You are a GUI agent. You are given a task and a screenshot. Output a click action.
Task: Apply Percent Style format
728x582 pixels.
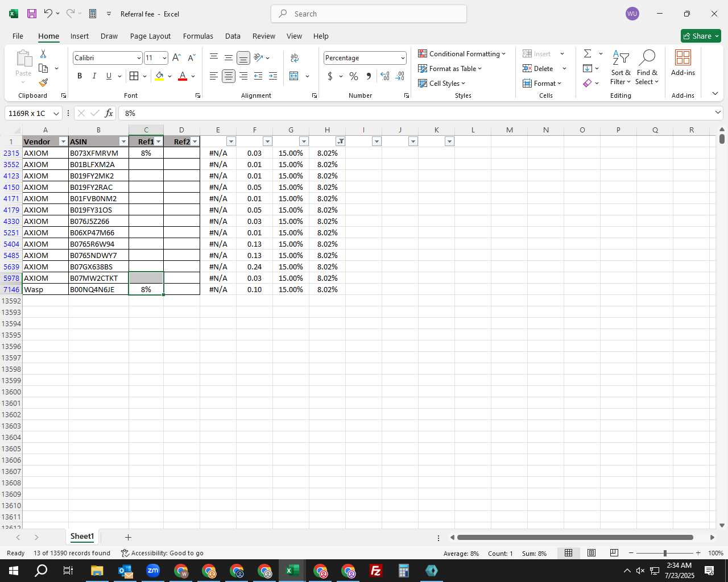coord(354,76)
